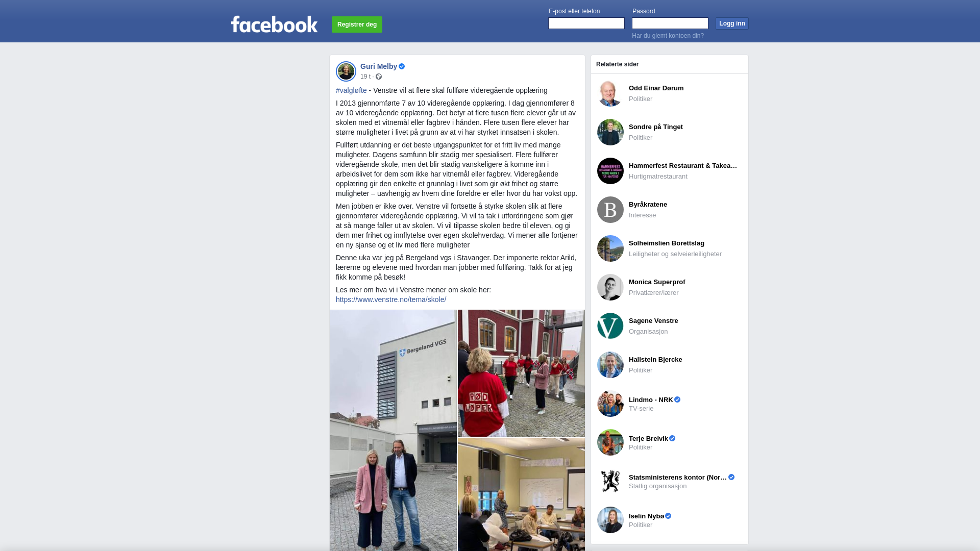Screen dimensions: 980x551
Task: Open Lindmo - NRK page link
Action: [x=651, y=399]
